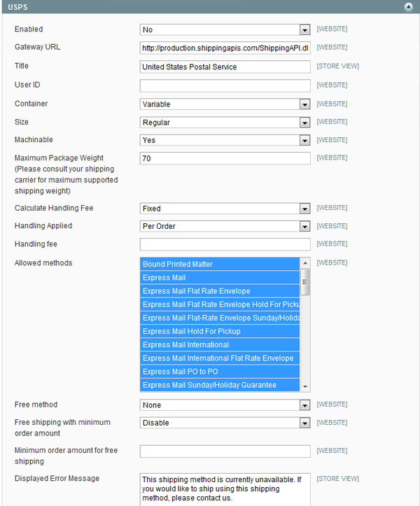Collapse the USPS section header arrow
The image size is (420, 506).
408,7
